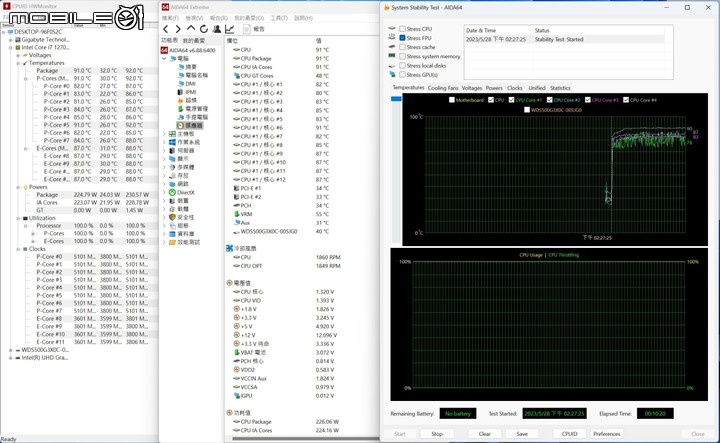Collapse the computer (電腦) node in AIDA64 tree
The width and height of the screenshot is (720, 443).
pos(164,59)
